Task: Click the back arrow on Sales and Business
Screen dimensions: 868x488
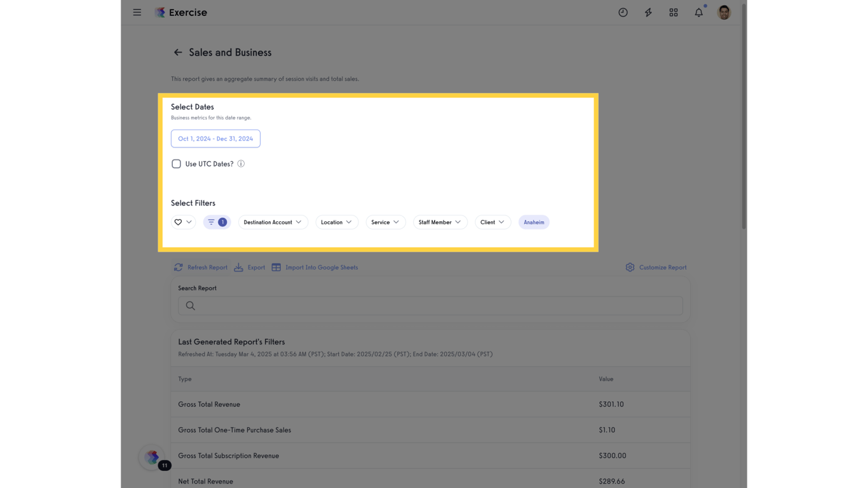Action: [177, 52]
